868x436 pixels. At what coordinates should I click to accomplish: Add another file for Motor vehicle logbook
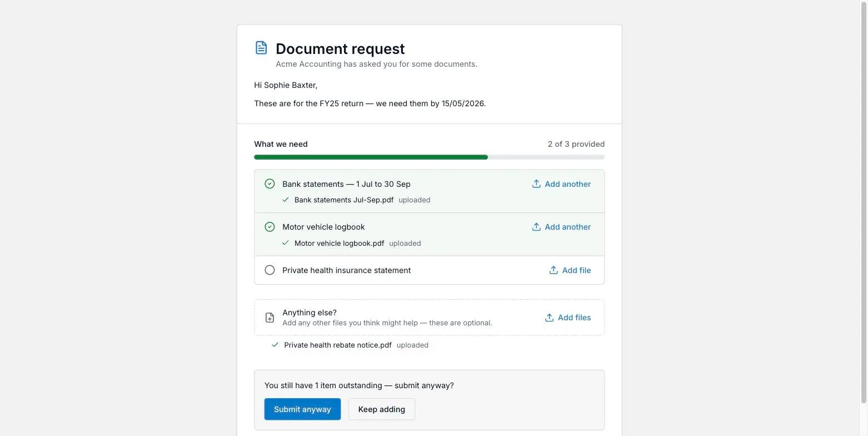click(x=561, y=227)
